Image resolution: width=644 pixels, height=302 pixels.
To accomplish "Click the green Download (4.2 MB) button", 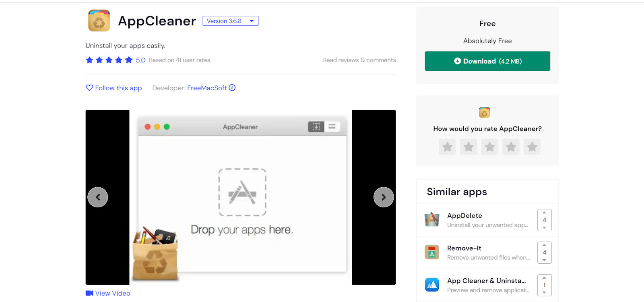I will tap(487, 61).
